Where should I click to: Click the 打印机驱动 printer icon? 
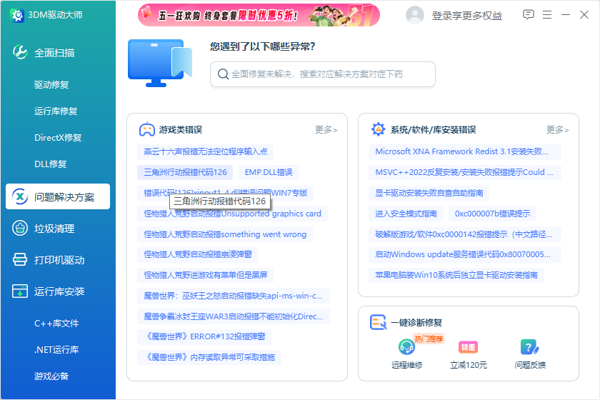coord(20,260)
